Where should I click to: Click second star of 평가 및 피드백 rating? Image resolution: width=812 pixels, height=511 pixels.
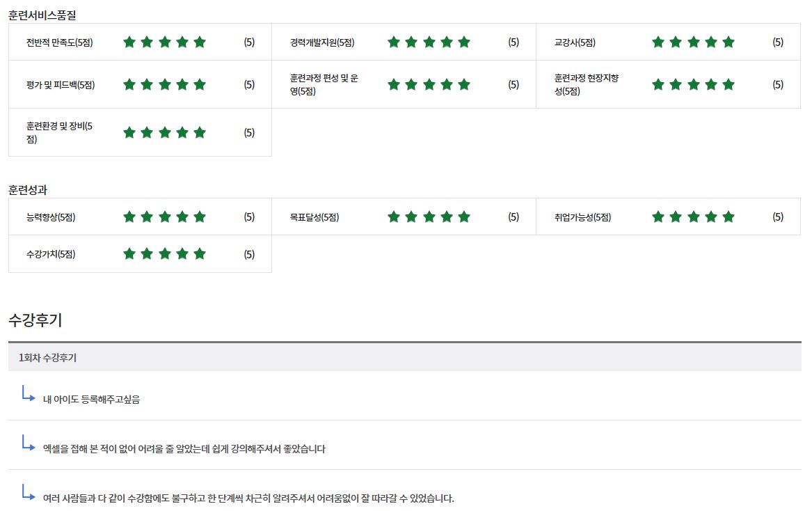[147, 85]
